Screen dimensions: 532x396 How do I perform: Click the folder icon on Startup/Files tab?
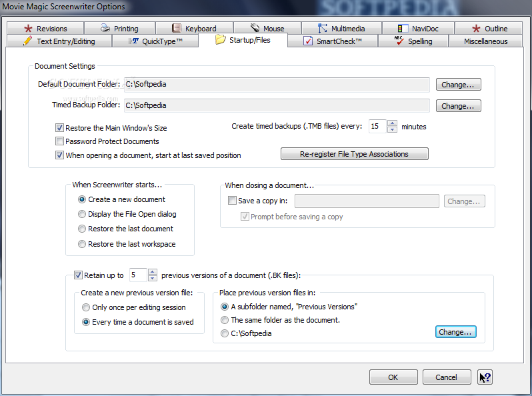220,39
